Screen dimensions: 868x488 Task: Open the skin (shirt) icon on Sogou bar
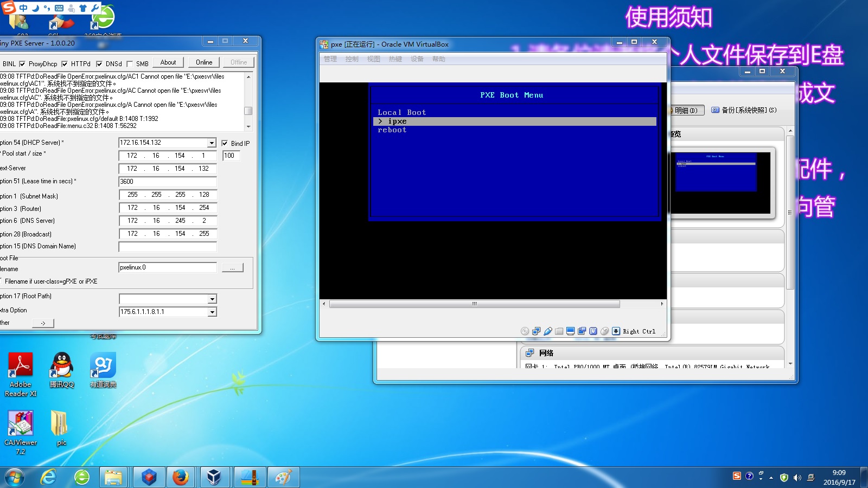tap(83, 8)
